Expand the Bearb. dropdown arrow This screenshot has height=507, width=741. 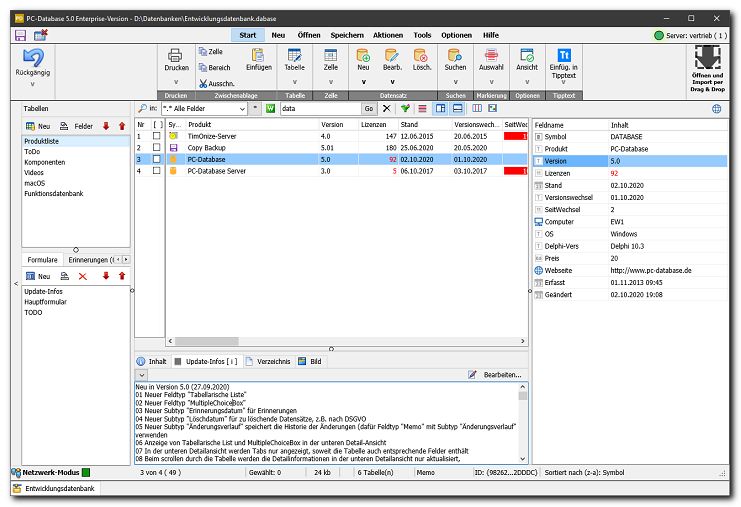[x=392, y=82]
